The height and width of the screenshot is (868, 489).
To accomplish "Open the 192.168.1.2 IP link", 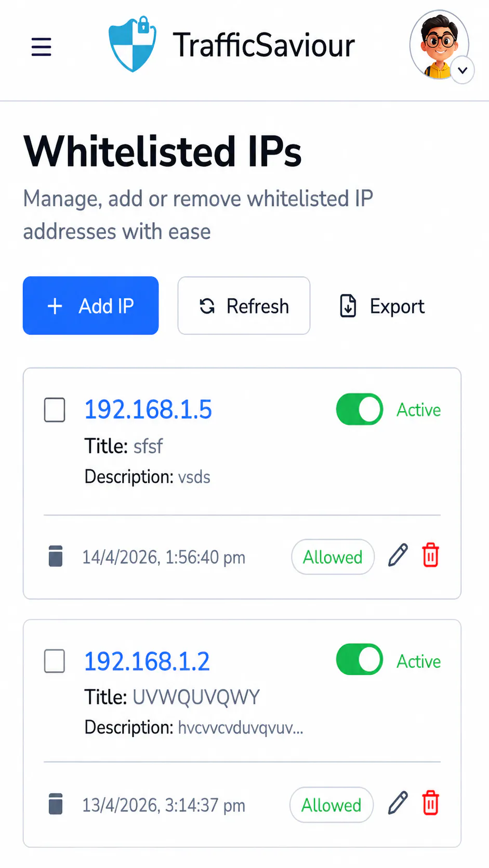I will tap(147, 661).
